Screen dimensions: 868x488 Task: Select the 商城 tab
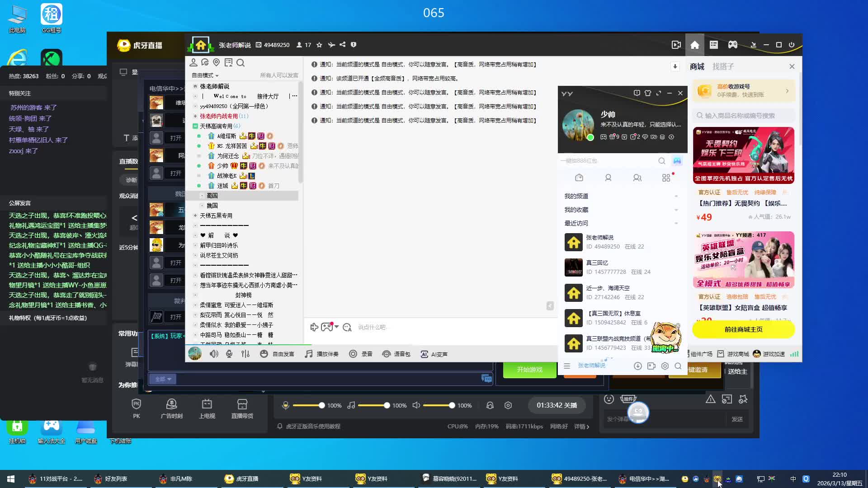click(697, 66)
